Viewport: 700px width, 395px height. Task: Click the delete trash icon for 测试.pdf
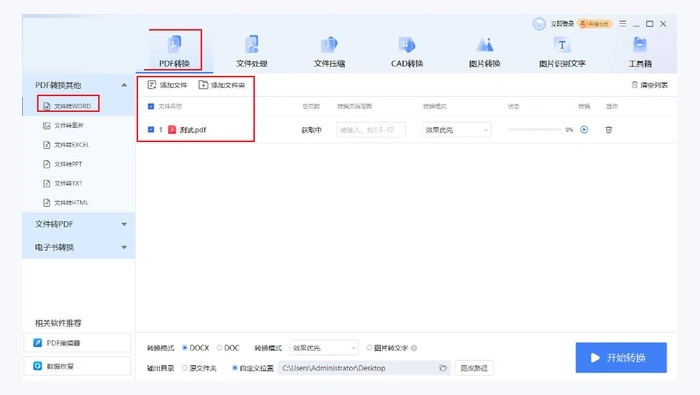pyautogui.click(x=608, y=129)
